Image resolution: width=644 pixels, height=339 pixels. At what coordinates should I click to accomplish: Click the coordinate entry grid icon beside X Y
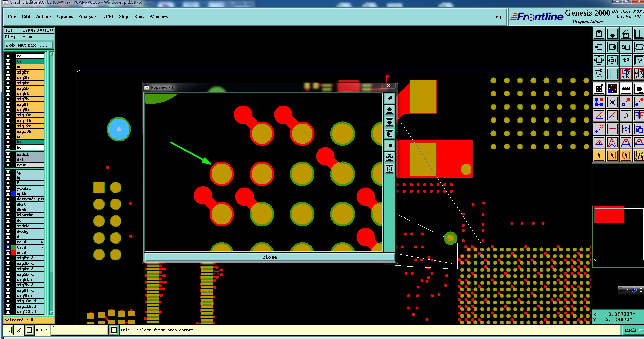30,330
